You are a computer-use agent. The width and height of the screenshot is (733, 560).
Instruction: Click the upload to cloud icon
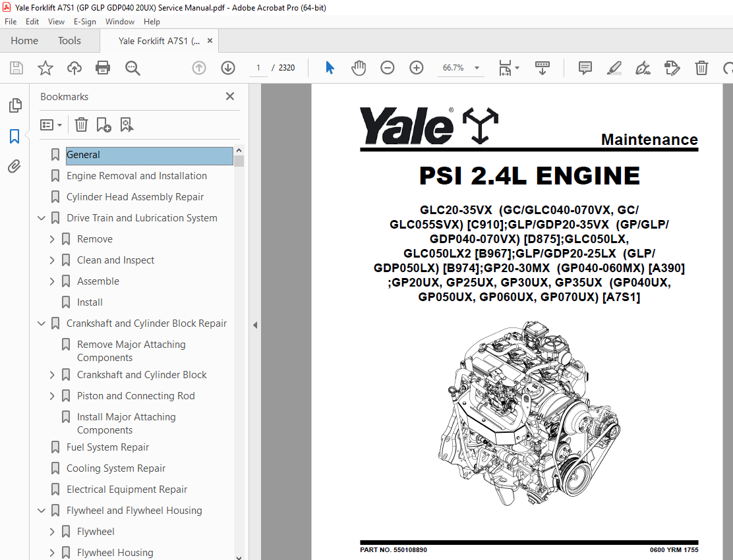(x=74, y=69)
